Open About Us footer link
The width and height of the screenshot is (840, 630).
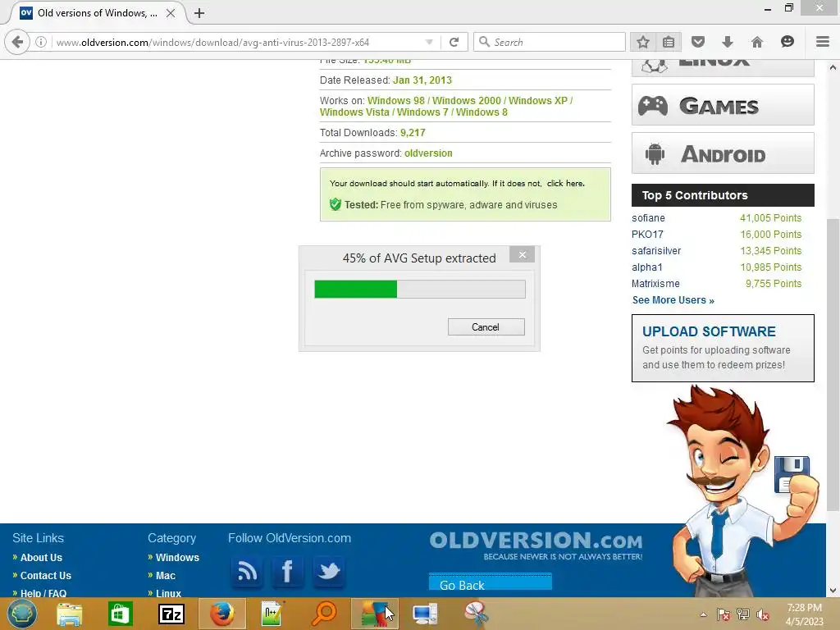pos(41,558)
